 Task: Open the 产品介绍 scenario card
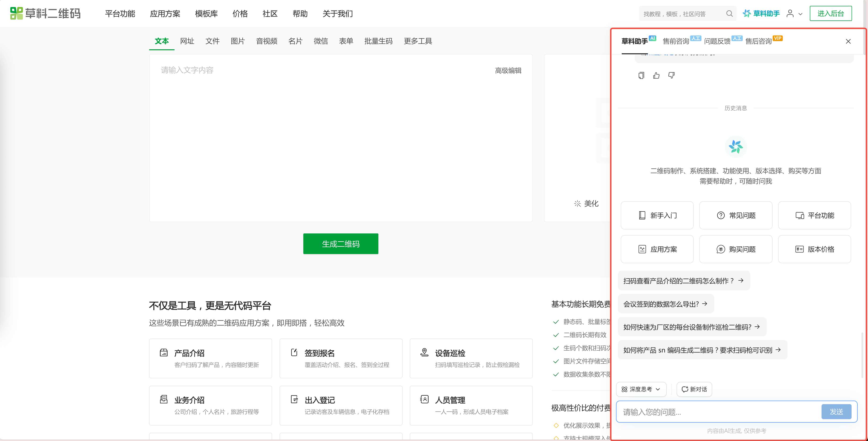tap(211, 358)
